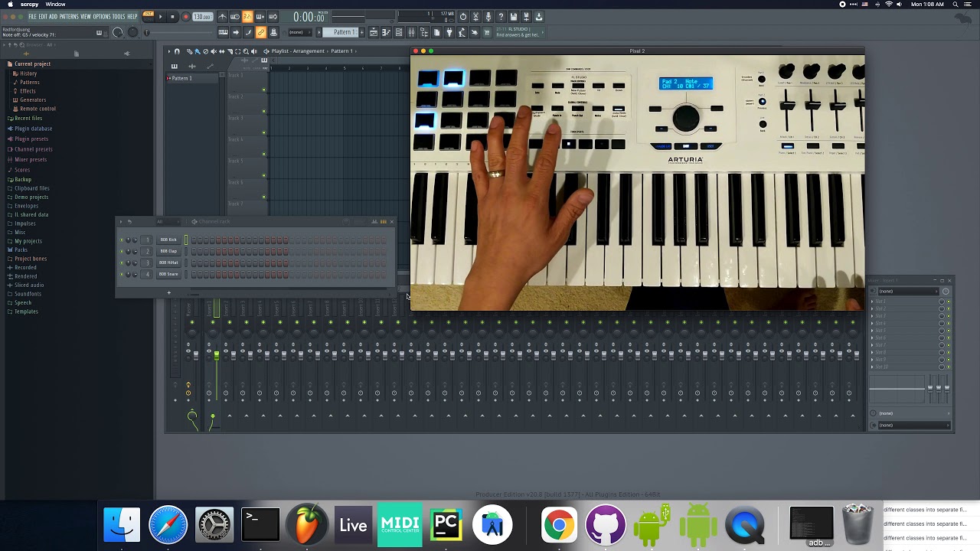Click the 808 HiHat channel button
Image resolution: width=980 pixels, height=551 pixels.
pos(168,262)
